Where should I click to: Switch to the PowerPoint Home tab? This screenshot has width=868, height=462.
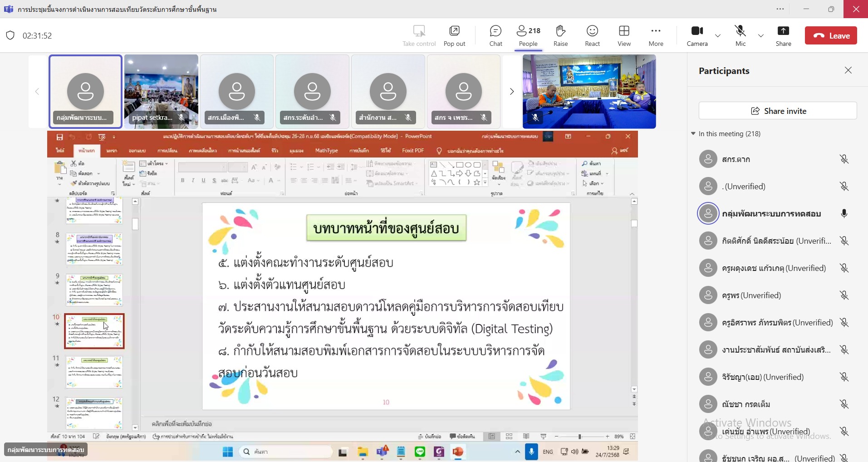(86, 151)
